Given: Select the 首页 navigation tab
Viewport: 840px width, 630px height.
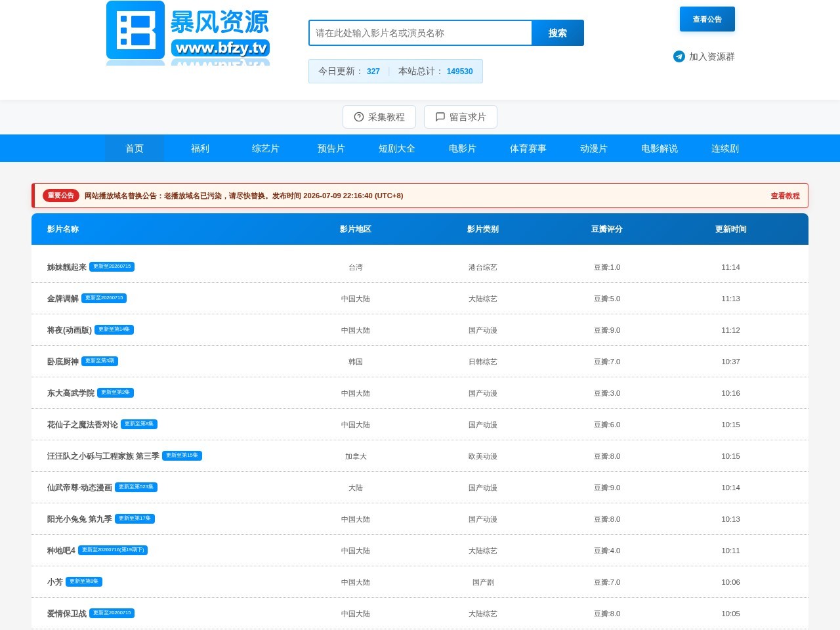Looking at the screenshot, I should pos(135,148).
